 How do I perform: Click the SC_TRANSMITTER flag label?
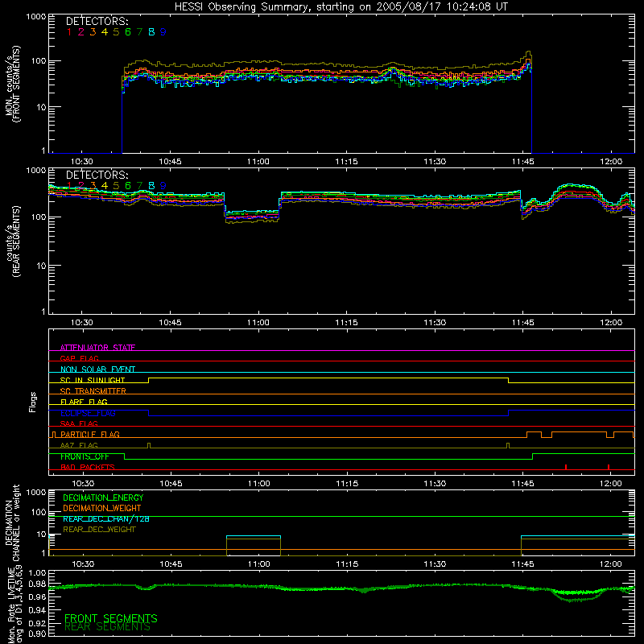93,391
